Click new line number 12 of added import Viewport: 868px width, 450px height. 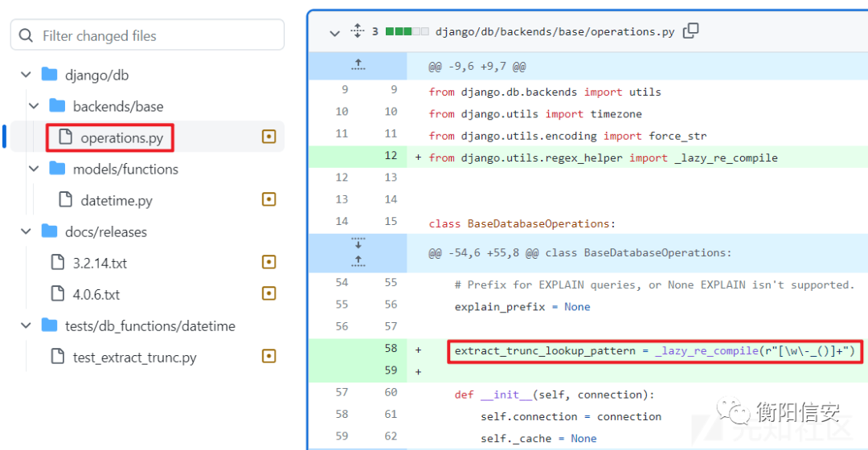(x=391, y=156)
